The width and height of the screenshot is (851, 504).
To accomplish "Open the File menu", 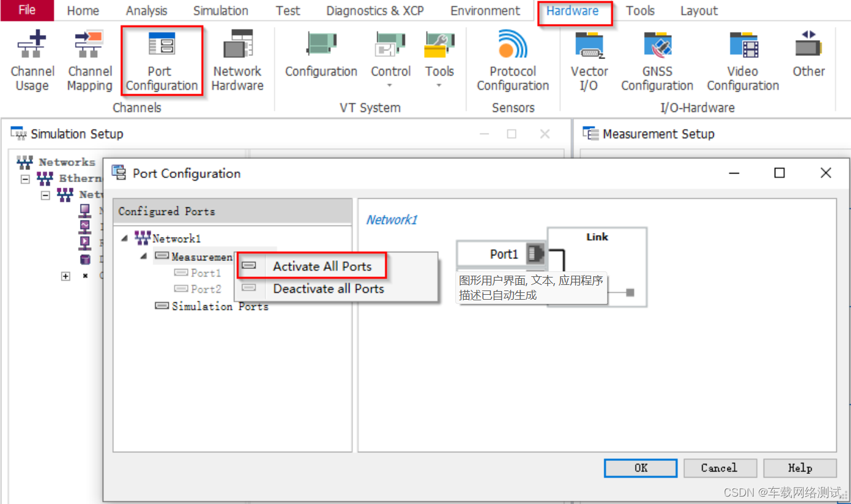I will coord(27,10).
